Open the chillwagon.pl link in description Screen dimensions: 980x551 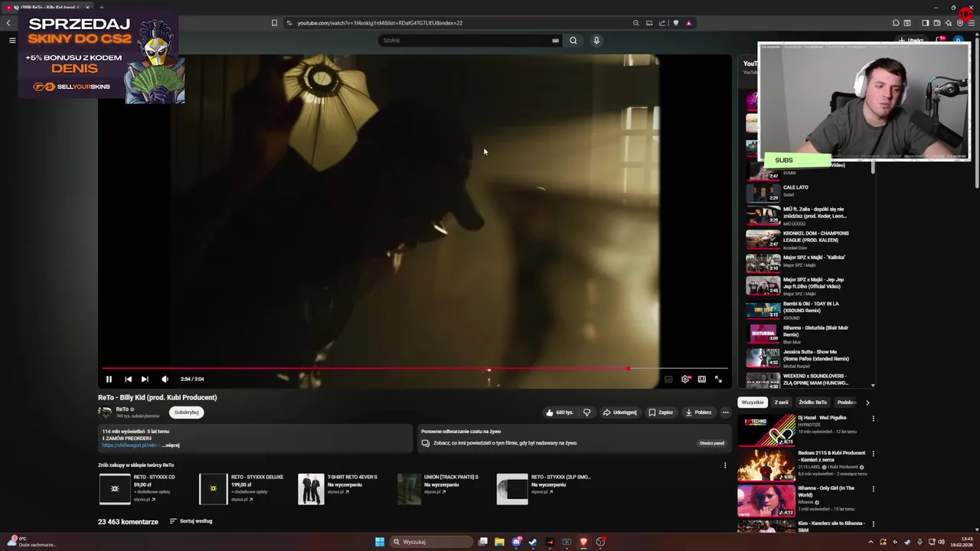pyautogui.click(x=129, y=445)
